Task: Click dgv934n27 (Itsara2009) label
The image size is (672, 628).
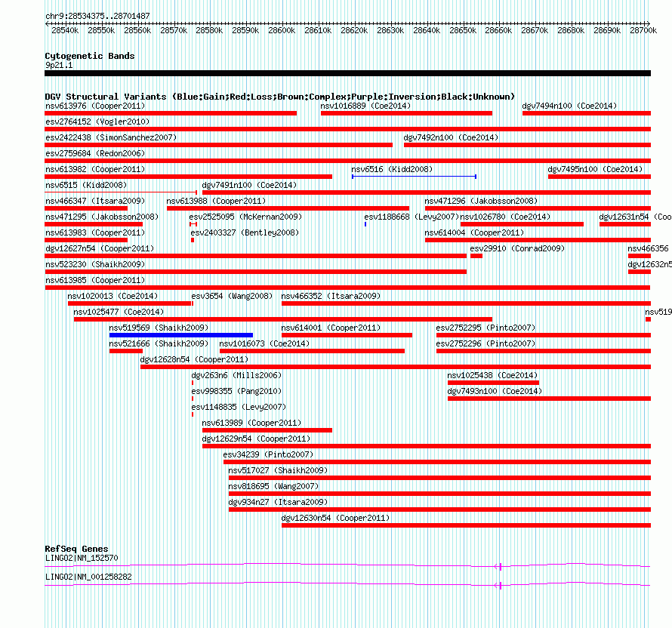Action: tap(278, 502)
